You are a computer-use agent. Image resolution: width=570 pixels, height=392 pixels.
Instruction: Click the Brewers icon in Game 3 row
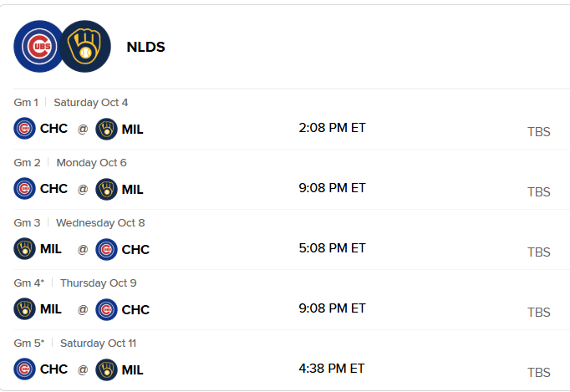[25, 249]
